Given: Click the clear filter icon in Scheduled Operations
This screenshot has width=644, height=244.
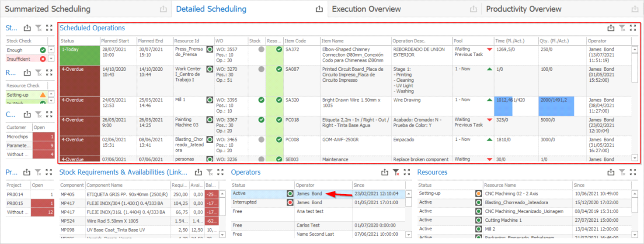Looking at the screenshot, I should [622, 28].
